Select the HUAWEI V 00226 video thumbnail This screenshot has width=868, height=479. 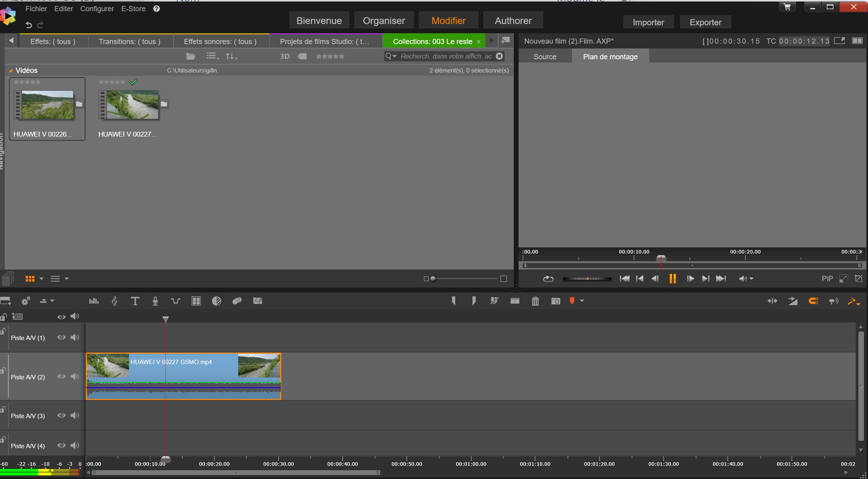tap(47, 105)
